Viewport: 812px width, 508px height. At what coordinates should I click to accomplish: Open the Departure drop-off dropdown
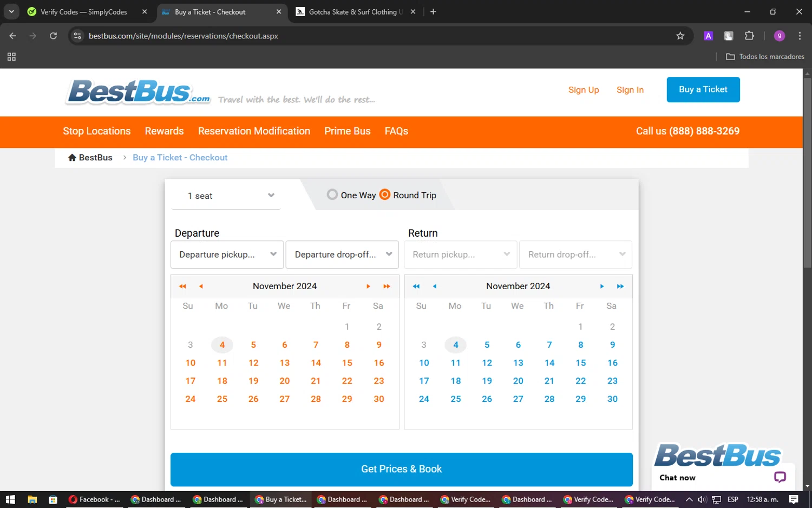(x=342, y=255)
